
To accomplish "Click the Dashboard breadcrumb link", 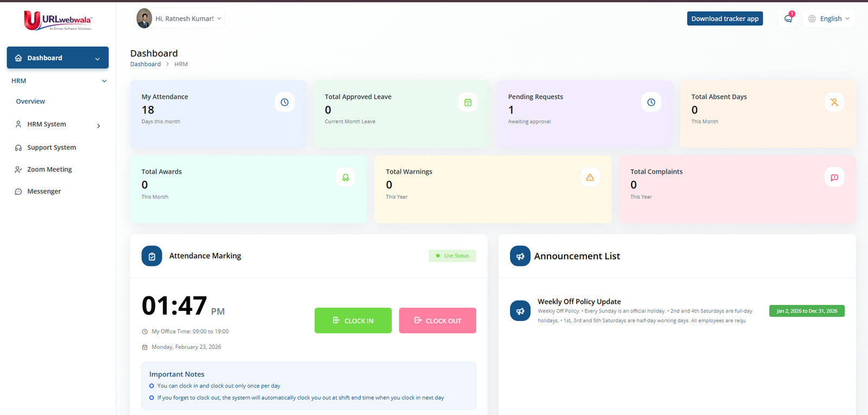I will pos(145,64).
